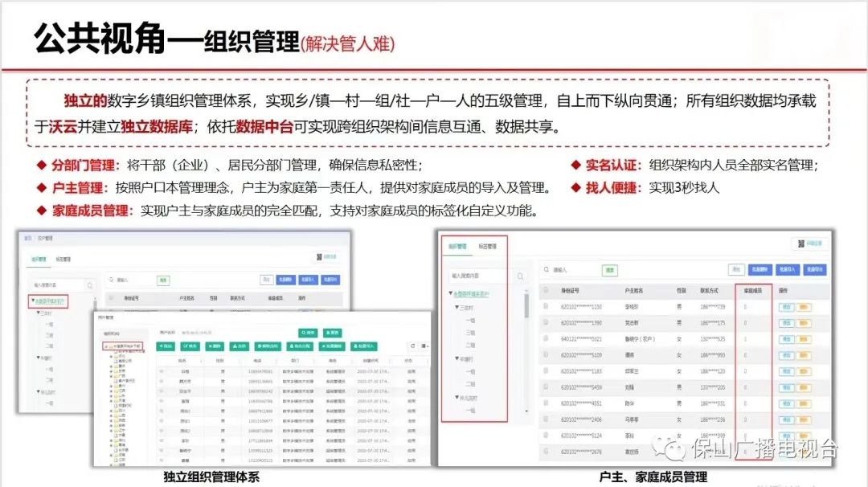Select the 批量导入 batch import toolbar icon
868x487 pixels.
[788, 270]
